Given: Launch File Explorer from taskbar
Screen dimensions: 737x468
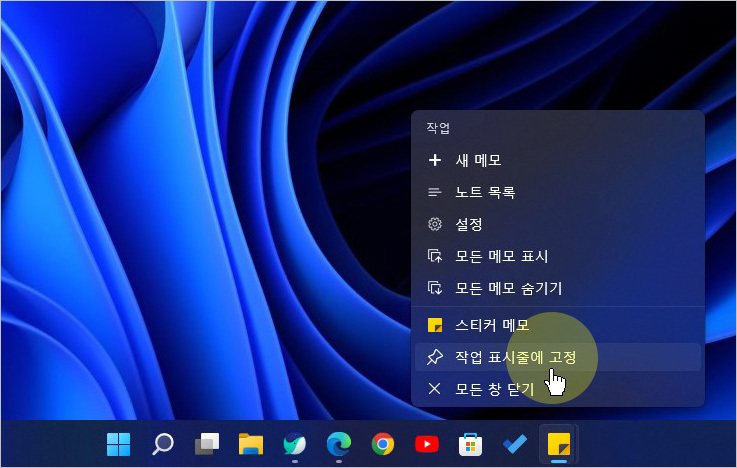Looking at the screenshot, I should (x=251, y=444).
